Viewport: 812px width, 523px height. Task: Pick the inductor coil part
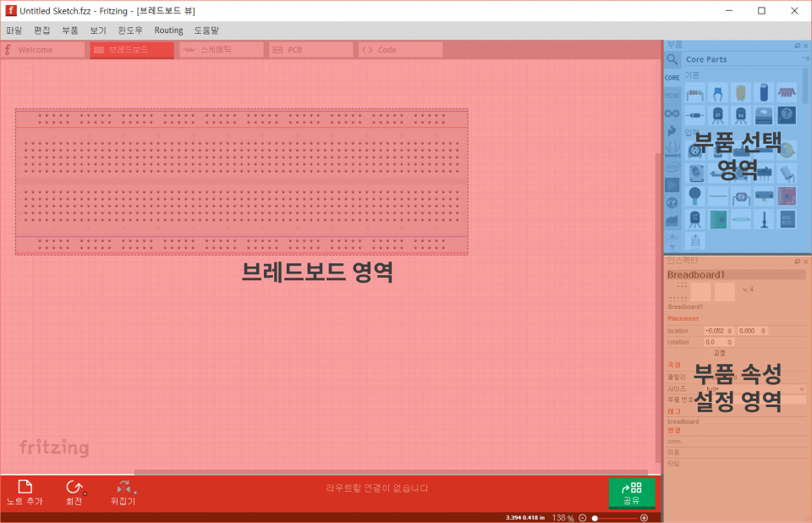tap(787, 93)
